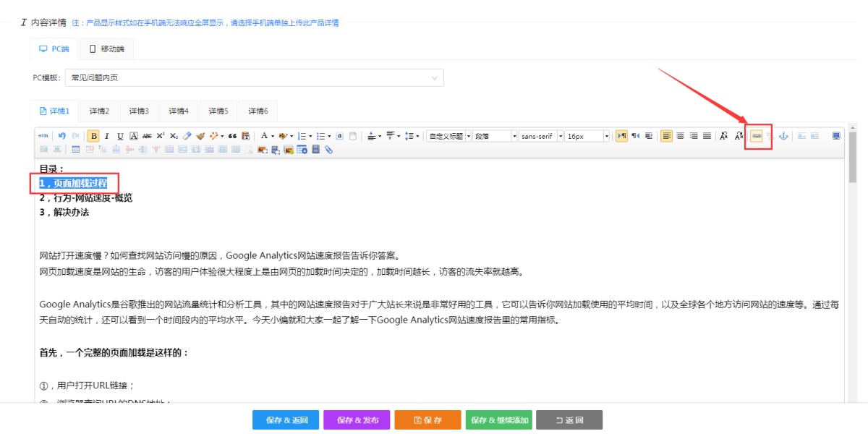868x434 pixels.
Task: Convert selection to uppercase
Action: click(x=723, y=136)
